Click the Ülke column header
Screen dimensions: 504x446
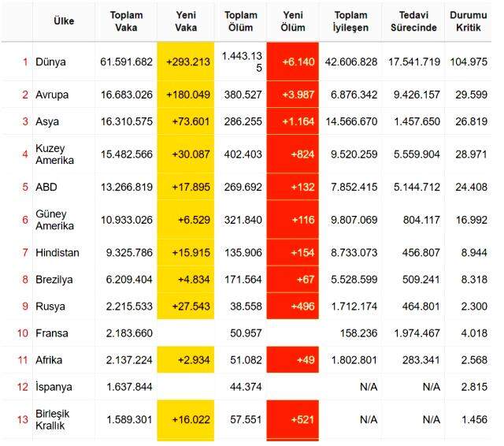64,21
